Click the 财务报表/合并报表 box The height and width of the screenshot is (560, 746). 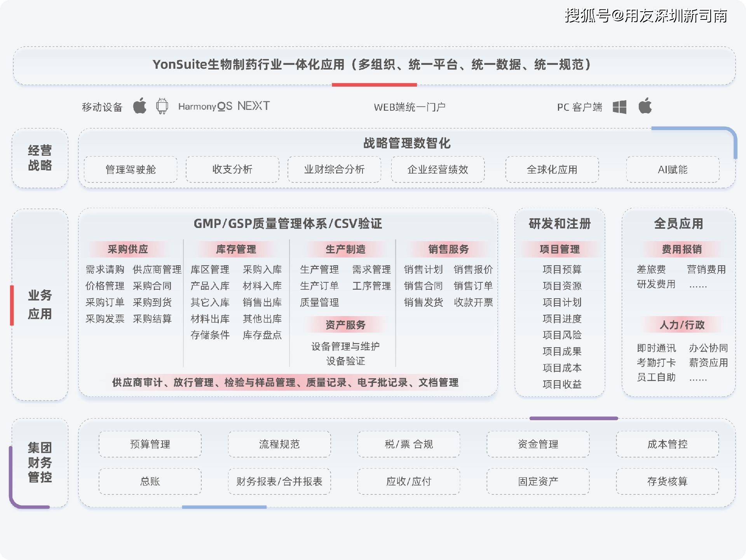[x=279, y=481]
